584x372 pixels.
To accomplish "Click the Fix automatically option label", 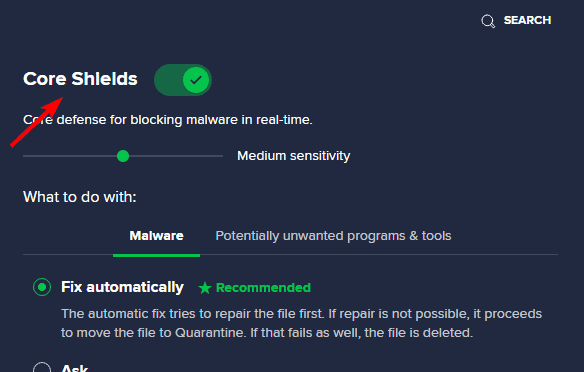I will 123,287.
